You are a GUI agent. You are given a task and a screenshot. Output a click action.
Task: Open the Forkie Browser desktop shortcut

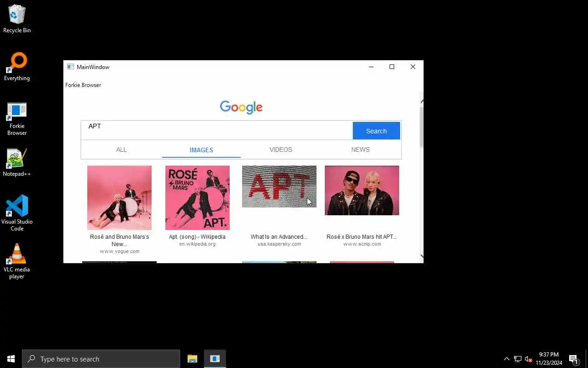tap(17, 119)
